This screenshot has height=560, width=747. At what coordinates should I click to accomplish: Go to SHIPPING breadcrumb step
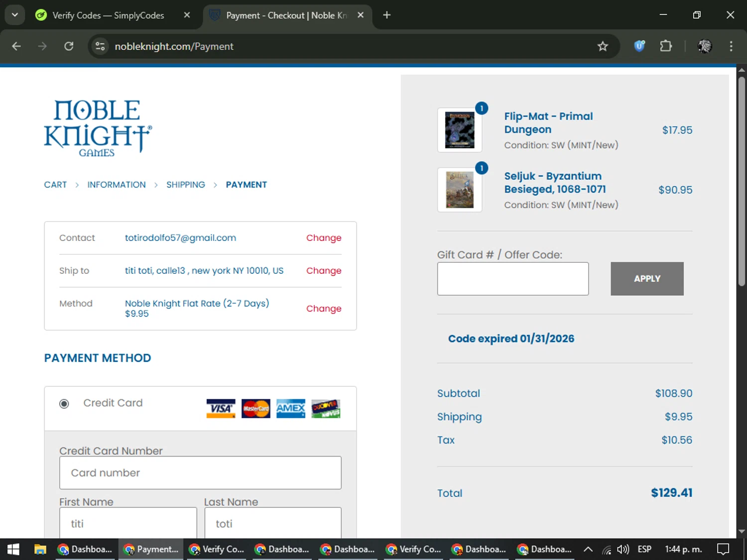(186, 185)
